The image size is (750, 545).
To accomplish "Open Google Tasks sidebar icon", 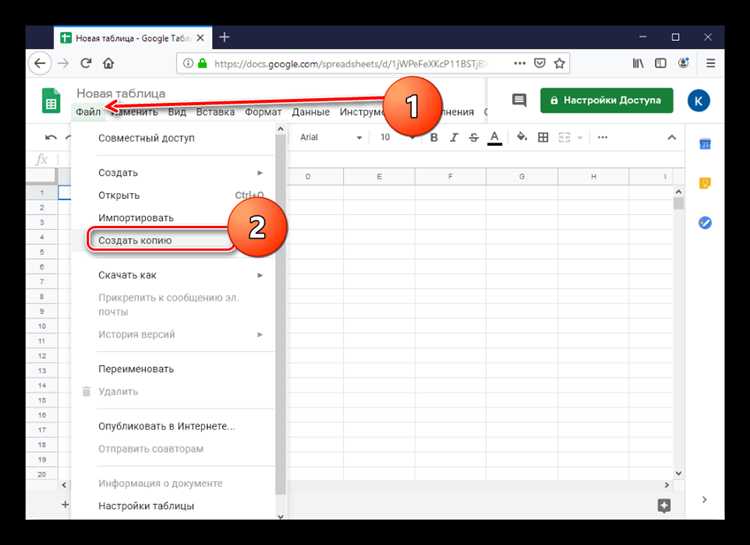I will [705, 222].
